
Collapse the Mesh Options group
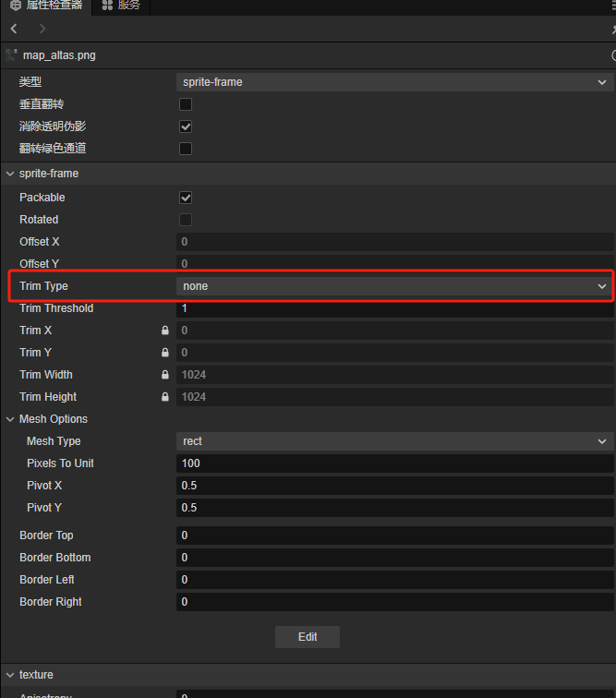point(10,419)
